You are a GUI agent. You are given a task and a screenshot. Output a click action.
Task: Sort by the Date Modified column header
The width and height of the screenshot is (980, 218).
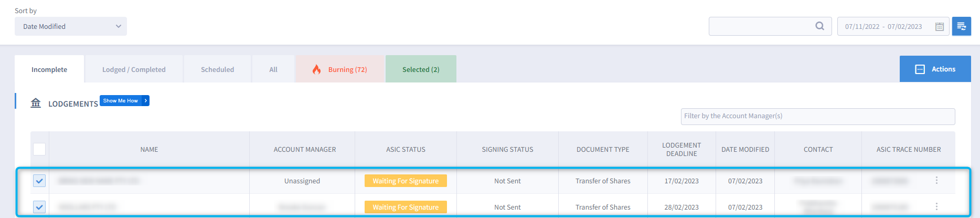pos(745,150)
